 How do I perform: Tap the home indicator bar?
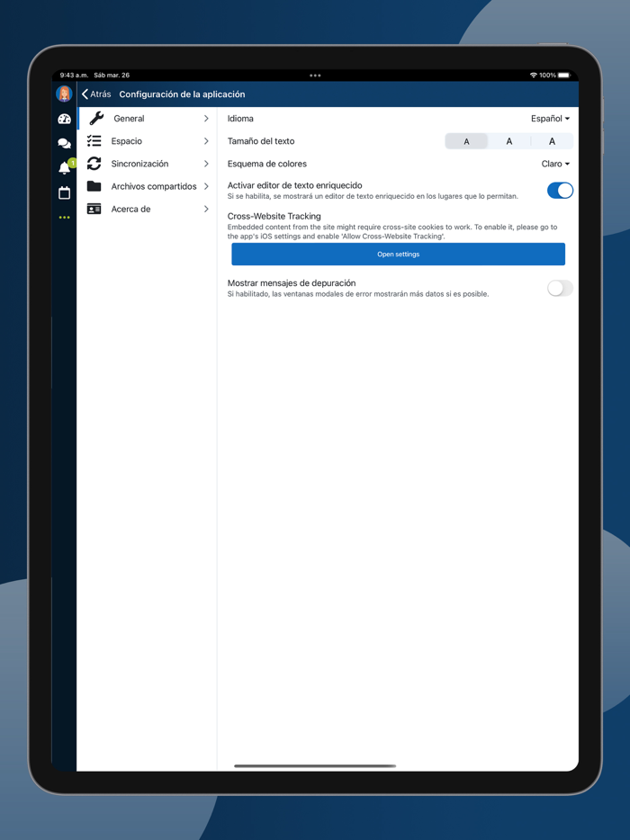click(x=315, y=766)
